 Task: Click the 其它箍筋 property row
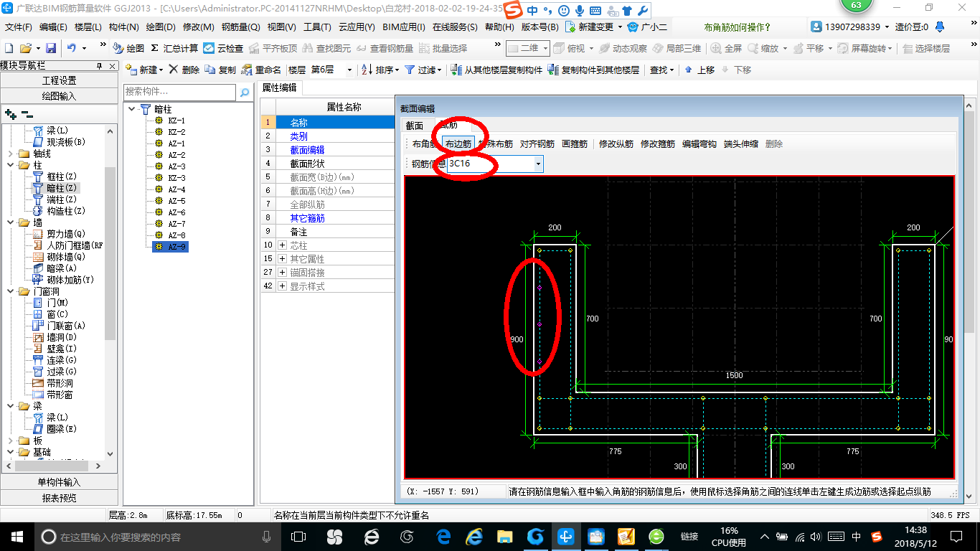pyautogui.click(x=327, y=218)
